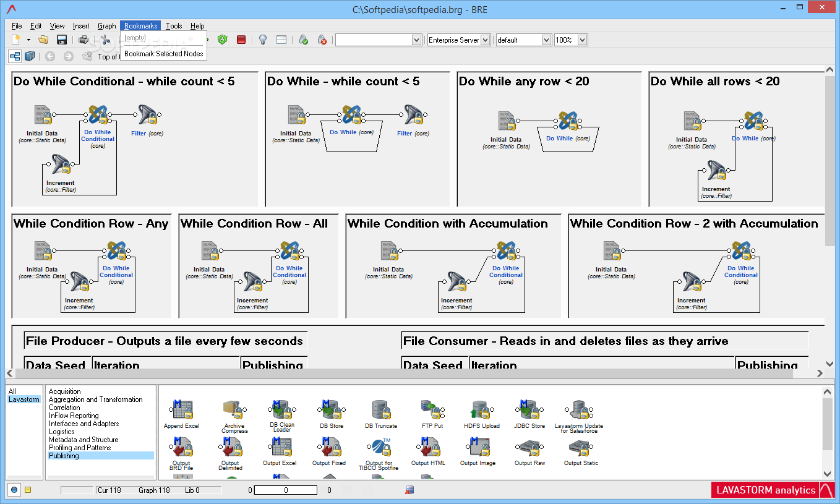Select the Output Fixed palette node
The height and width of the screenshot is (504, 840).
[329, 451]
